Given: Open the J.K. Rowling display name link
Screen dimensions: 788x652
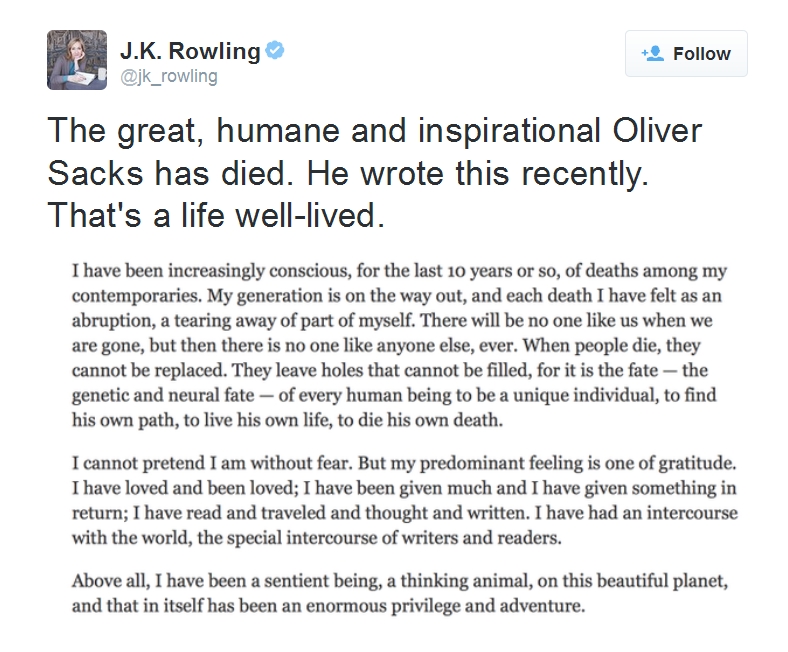Looking at the screenshot, I should click(190, 51).
